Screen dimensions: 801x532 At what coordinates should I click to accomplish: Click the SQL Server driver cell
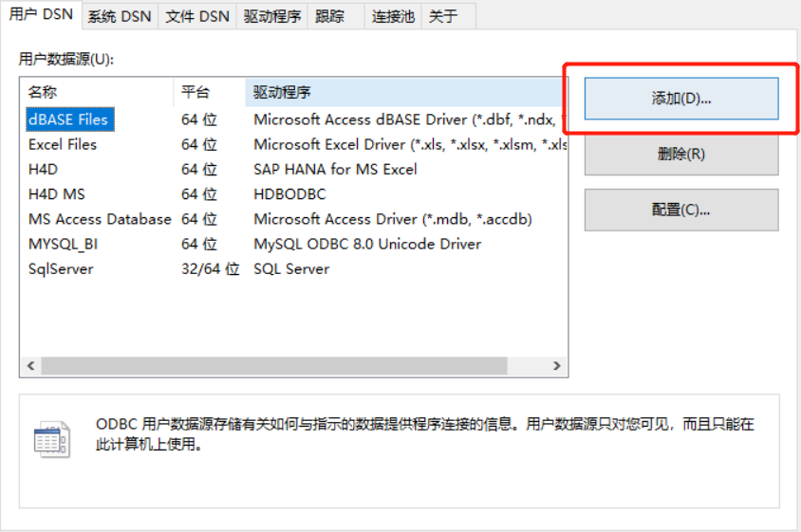291,269
